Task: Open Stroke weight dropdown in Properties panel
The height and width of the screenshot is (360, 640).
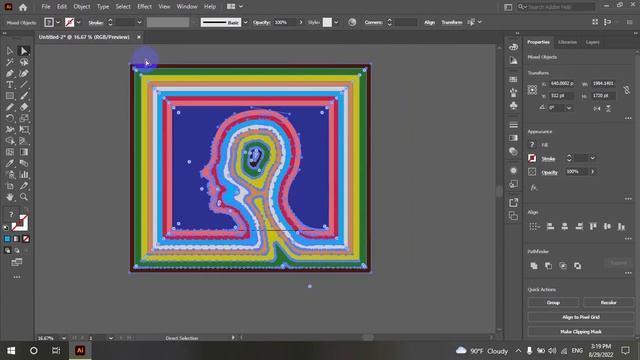Action: click(x=592, y=158)
